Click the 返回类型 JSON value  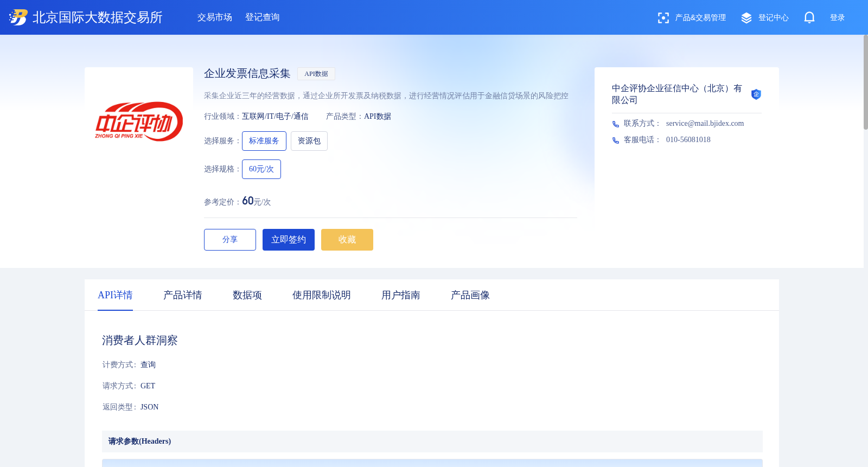point(150,407)
